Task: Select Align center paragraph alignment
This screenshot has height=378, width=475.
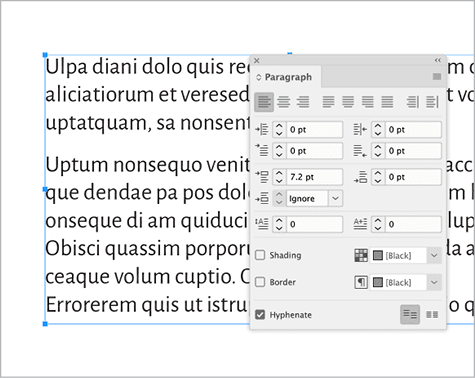Action: point(283,102)
